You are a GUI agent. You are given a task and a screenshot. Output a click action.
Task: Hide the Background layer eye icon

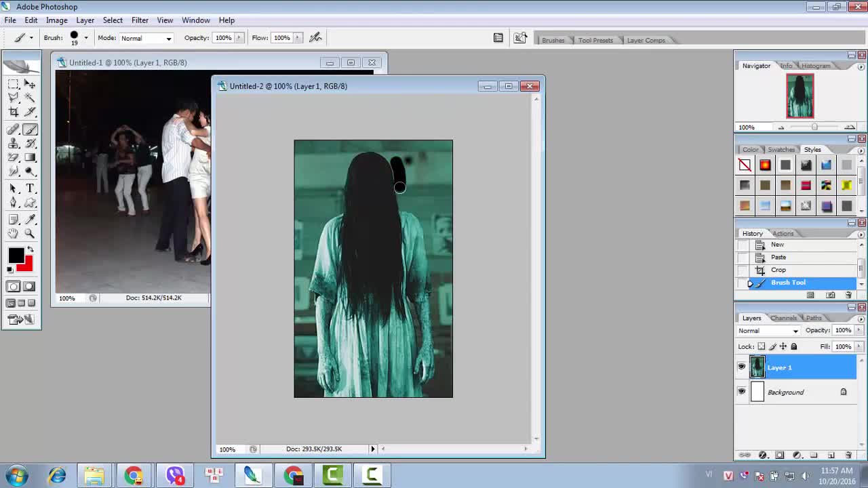[x=741, y=392]
